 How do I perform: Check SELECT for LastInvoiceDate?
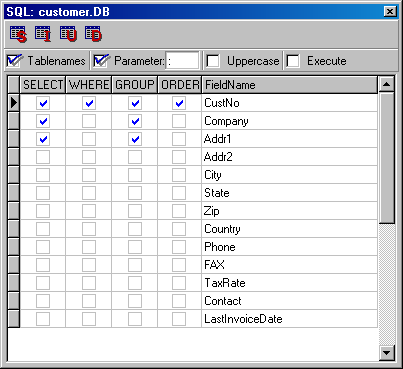(x=43, y=319)
